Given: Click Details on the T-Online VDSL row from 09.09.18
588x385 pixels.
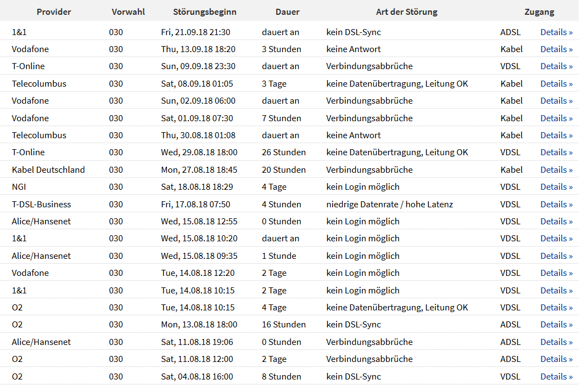Looking at the screenshot, I should point(556,66).
